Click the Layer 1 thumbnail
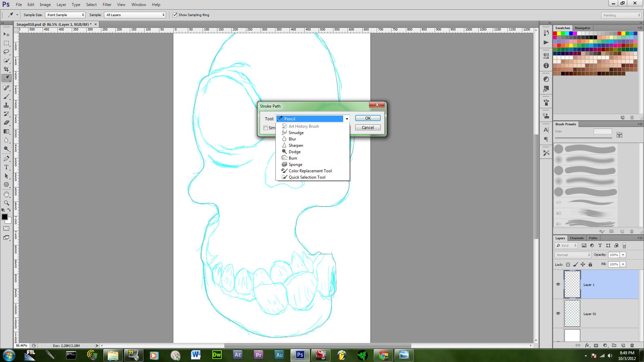Image resolution: width=644 pixels, height=362 pixels. click(x=572, y=284)
